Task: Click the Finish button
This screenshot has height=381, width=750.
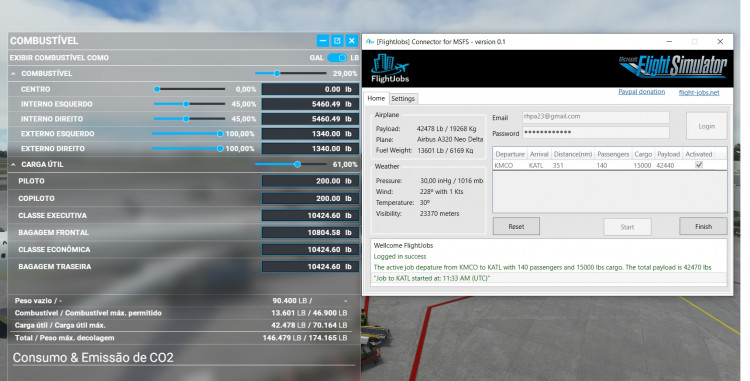Action: coord(703,227)
